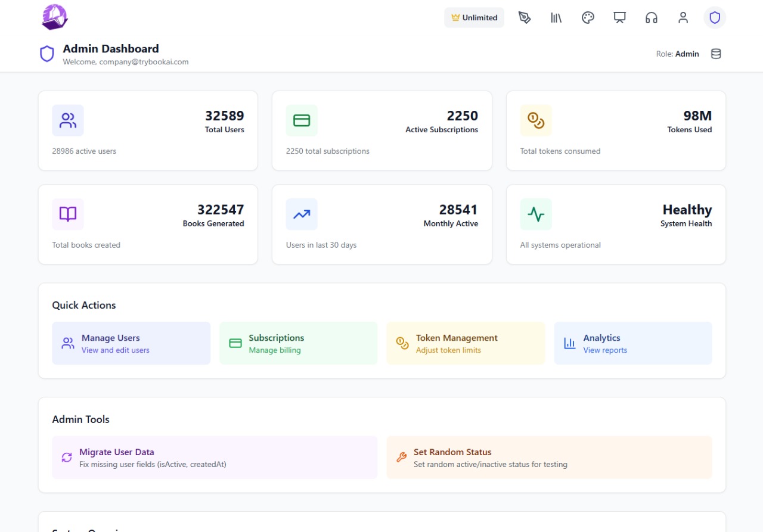The image size is (763, 532).
Task: Click the Unlimited plan badge
Action: tap(474, 18)
